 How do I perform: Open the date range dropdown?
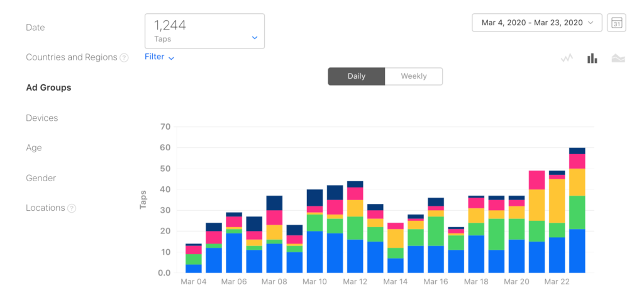(537, 23)
